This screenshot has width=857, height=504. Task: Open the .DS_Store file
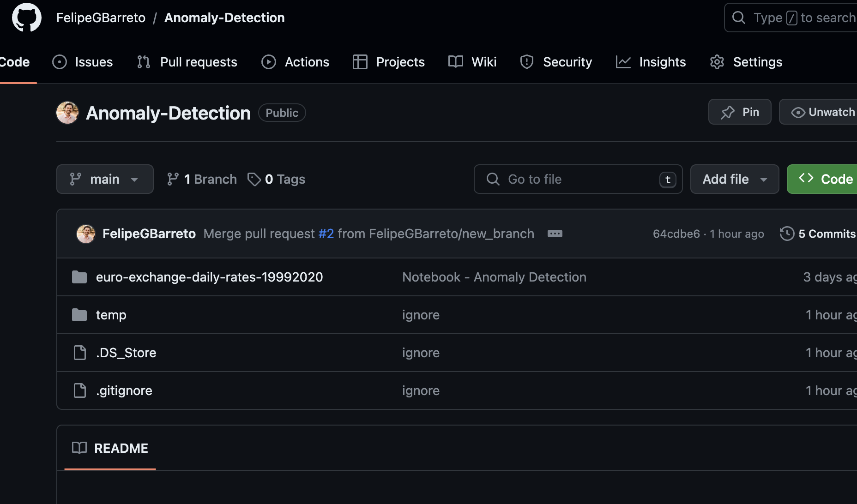126,353
